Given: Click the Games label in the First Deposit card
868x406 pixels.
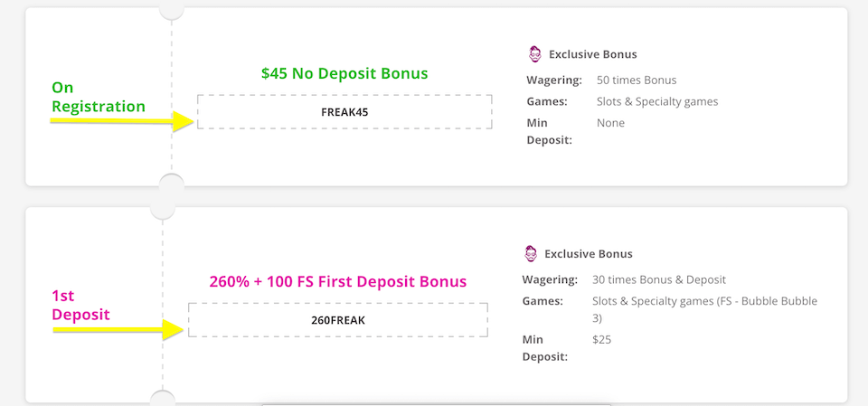Looking at the screenshot, I should tap(542, 301).
